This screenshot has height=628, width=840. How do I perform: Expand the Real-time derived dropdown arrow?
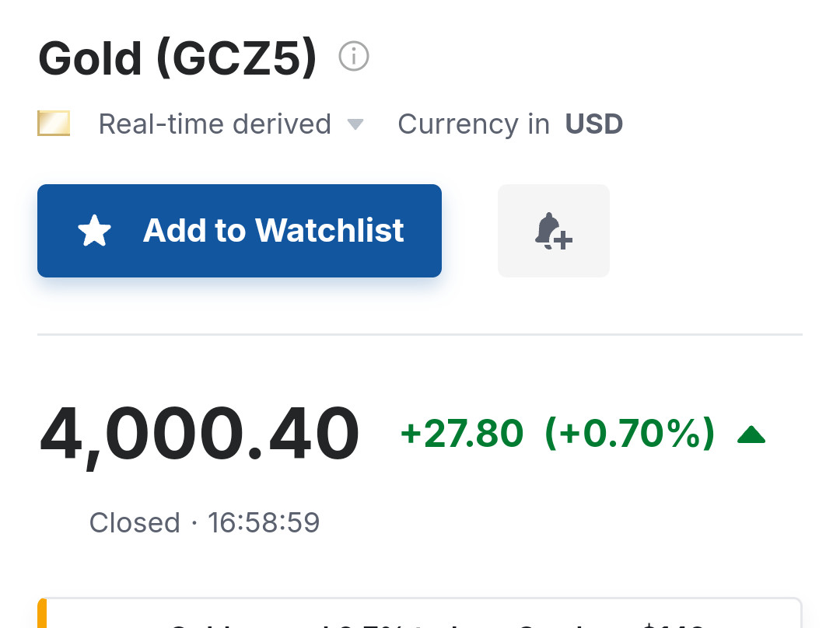355,124
